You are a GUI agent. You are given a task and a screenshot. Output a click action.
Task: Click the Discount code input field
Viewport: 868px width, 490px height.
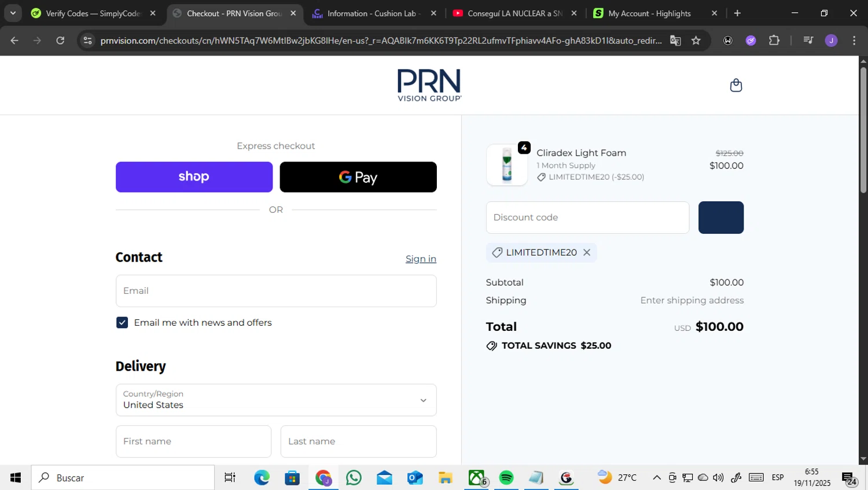click(587, 218)
